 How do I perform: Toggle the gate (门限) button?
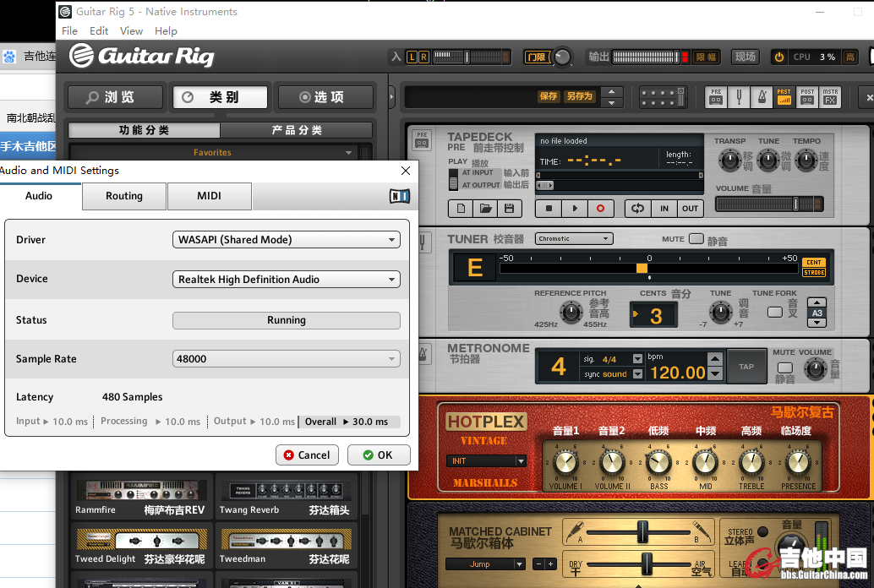tap(537, 57)
